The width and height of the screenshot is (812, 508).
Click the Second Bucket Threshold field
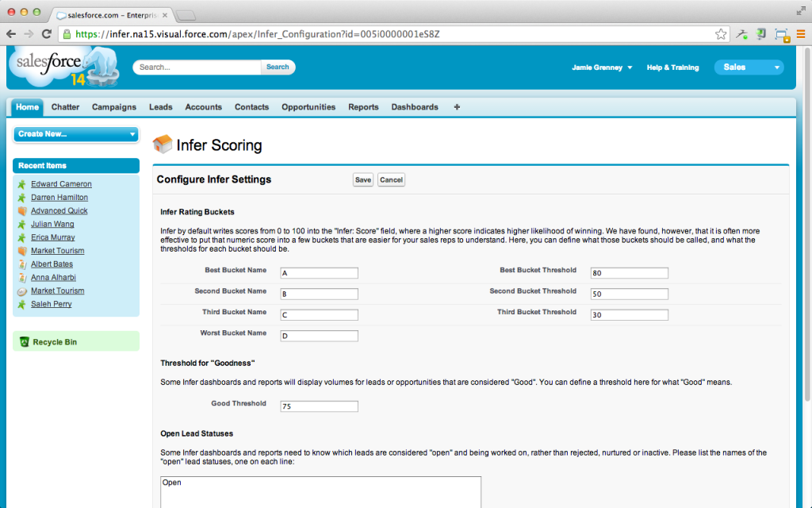click(x=629, y=294)
